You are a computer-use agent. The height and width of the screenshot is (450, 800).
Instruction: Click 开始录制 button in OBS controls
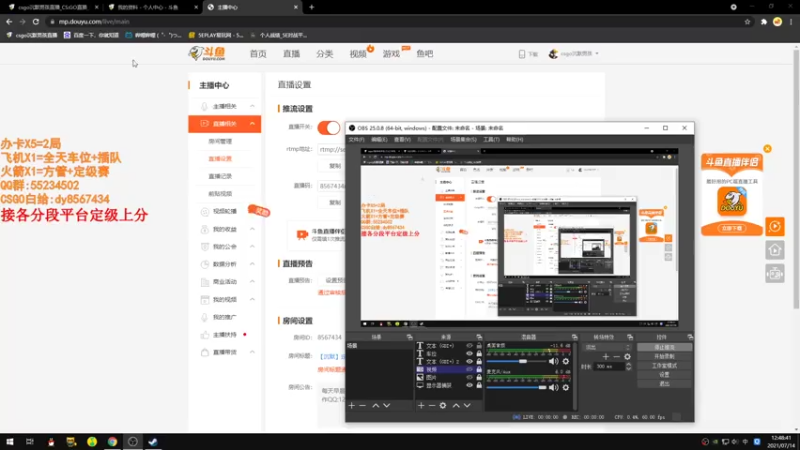[664, 356]
